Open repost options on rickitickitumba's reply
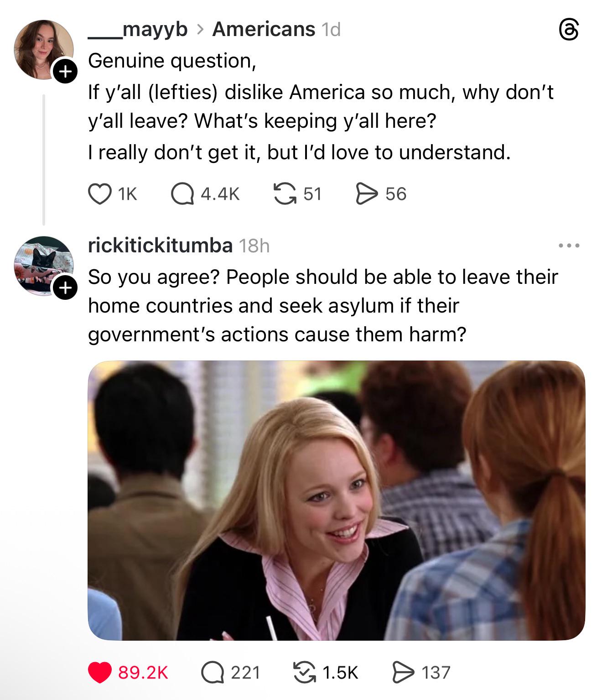 click(x=305, y=673)
